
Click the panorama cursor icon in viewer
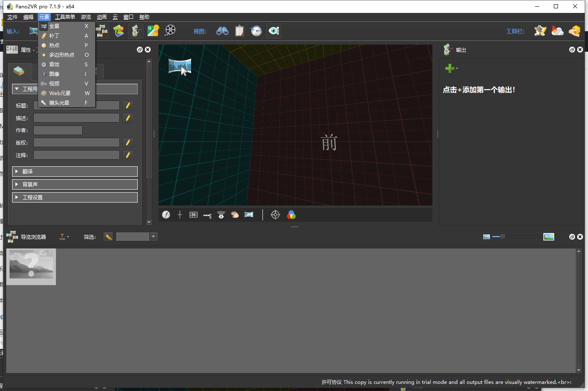tap(180, 67)
